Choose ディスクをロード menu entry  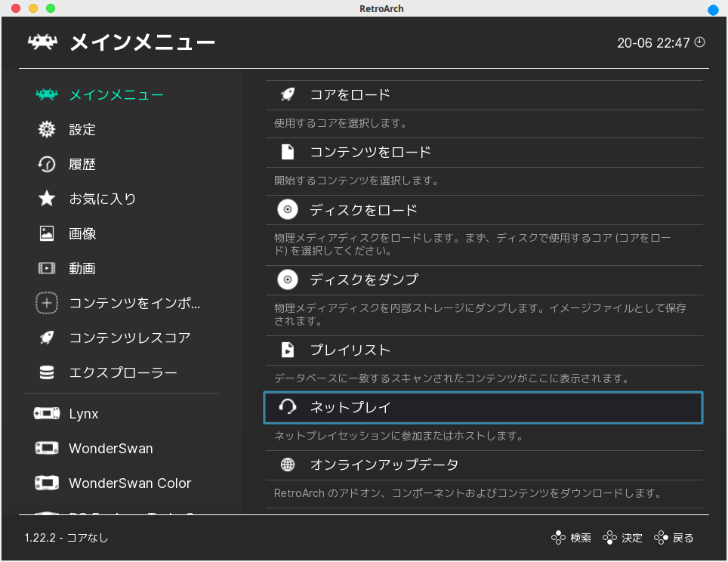coord(484,210)
